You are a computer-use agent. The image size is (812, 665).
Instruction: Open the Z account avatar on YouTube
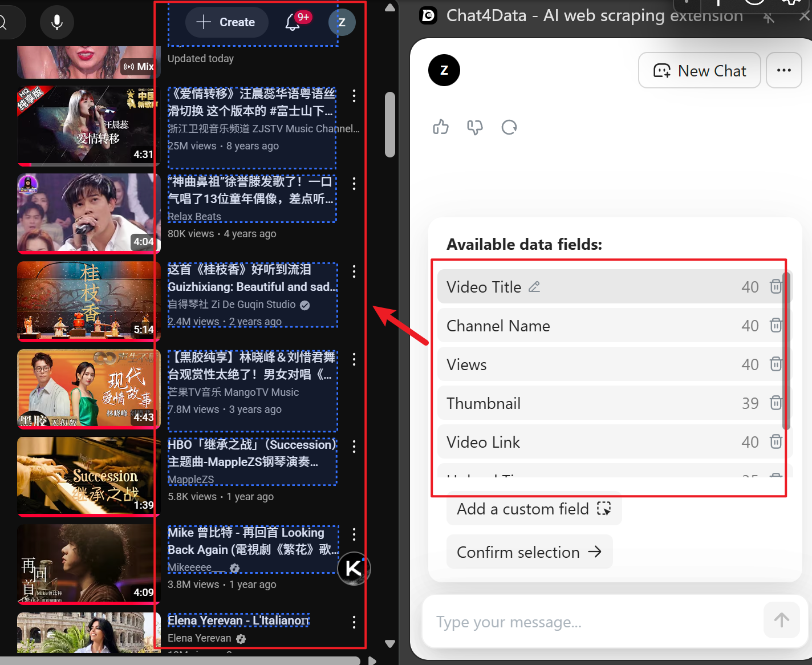[x=342, y=22]
